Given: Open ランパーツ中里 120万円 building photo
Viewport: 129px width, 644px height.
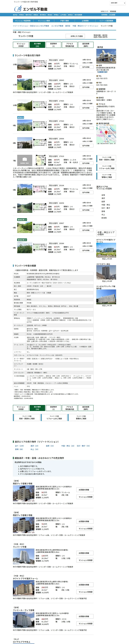Looking at the screenshot, I should click(x=24, y=557).
